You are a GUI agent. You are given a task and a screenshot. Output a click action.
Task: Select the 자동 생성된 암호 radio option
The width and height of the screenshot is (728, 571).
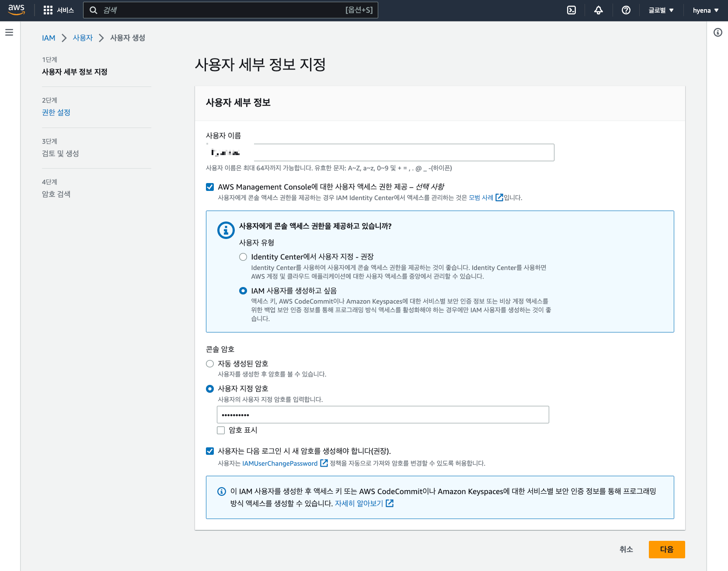pyautogui.click(x=210, y=363)
